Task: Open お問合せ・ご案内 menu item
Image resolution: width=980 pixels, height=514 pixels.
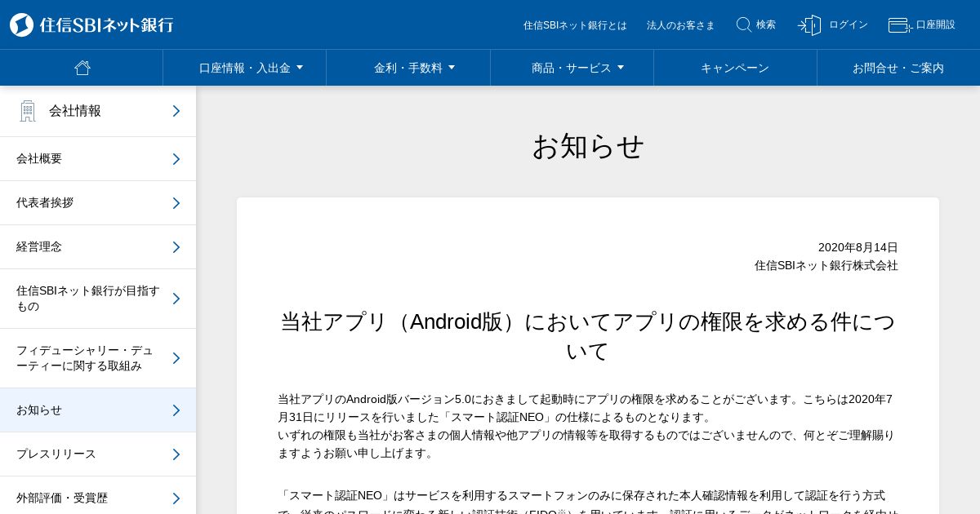Action: [898, 68]
